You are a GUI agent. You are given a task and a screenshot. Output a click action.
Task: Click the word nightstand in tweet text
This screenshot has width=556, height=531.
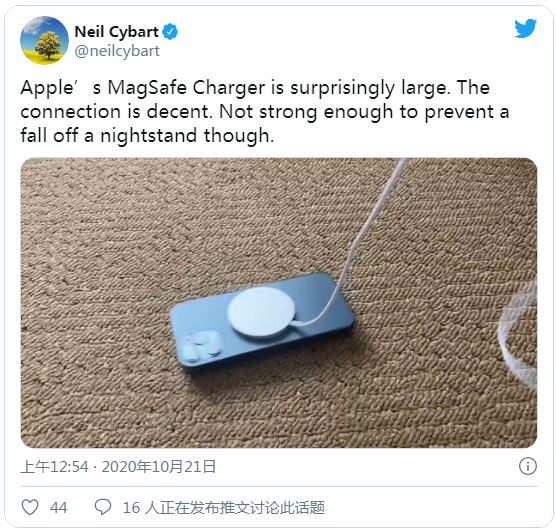[149, 136]
